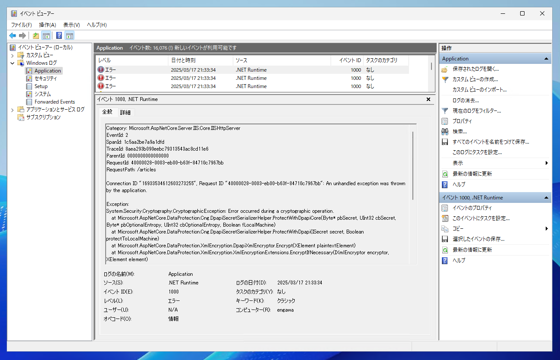560x360 pixels.
Task: Open the 表示(V) menu
Action: point(71,25)
